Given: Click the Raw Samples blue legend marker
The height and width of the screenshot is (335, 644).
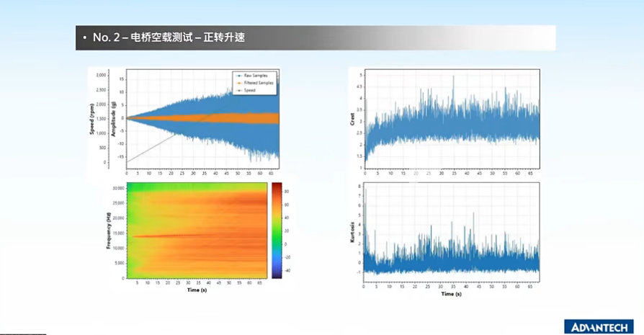Looking at the screenshot, I should pyautogui.click(x=239, y=76).
